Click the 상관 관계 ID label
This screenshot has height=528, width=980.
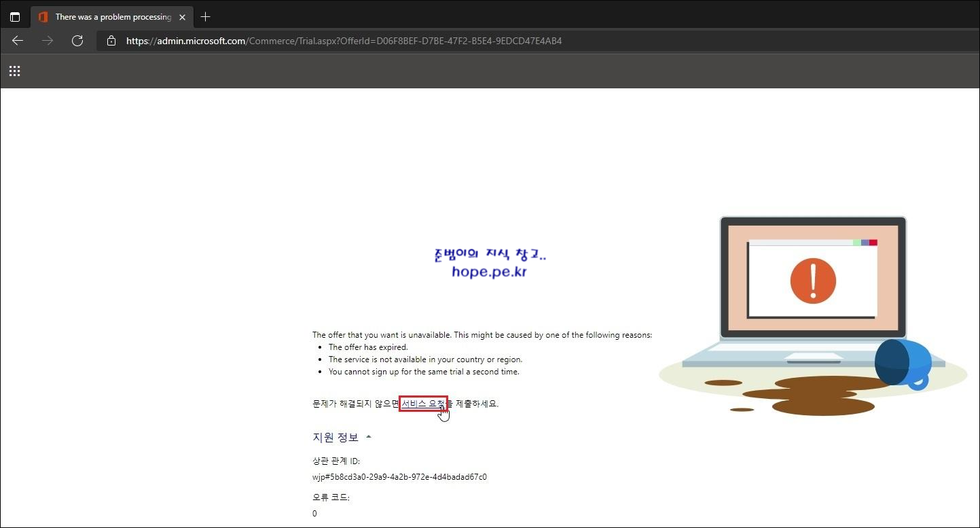click(336, 461)
